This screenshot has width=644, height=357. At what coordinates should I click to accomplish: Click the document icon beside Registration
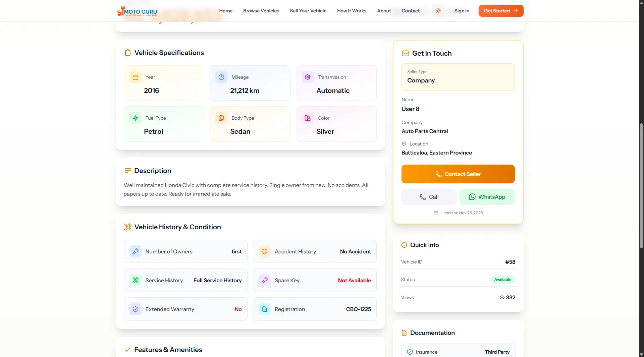(265, 309)
